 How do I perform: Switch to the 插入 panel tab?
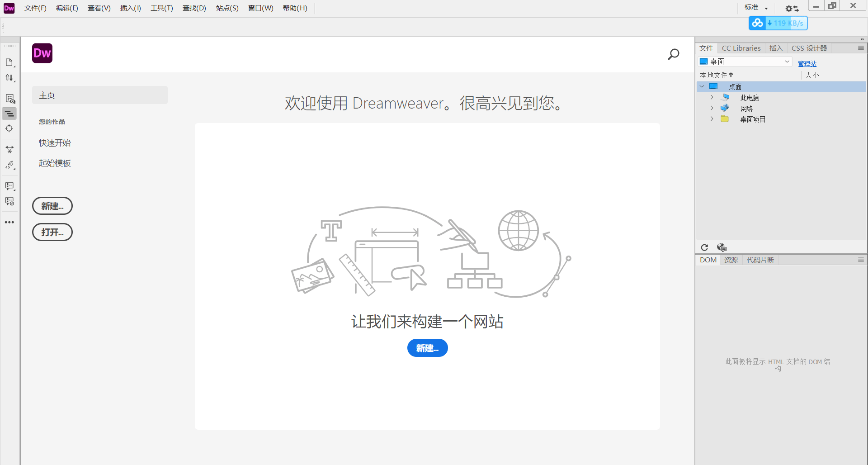click(776, 48)
